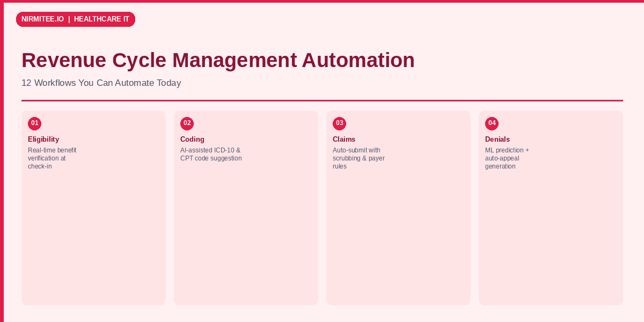The width and height of the screenshot is (644, 322).
Task: Click the 03 number badge
Action: pyautogui.click(x=340, y=123)
